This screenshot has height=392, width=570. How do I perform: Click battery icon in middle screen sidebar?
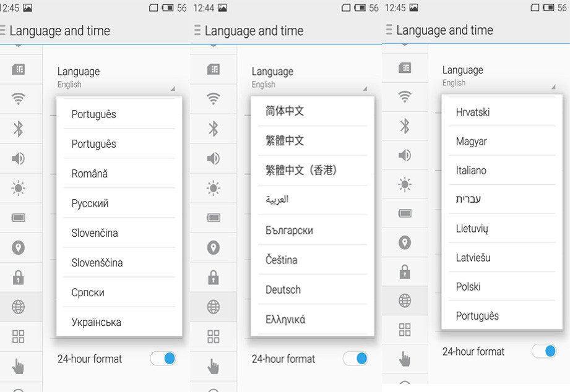pyautogui.click(x=214, y=218)
